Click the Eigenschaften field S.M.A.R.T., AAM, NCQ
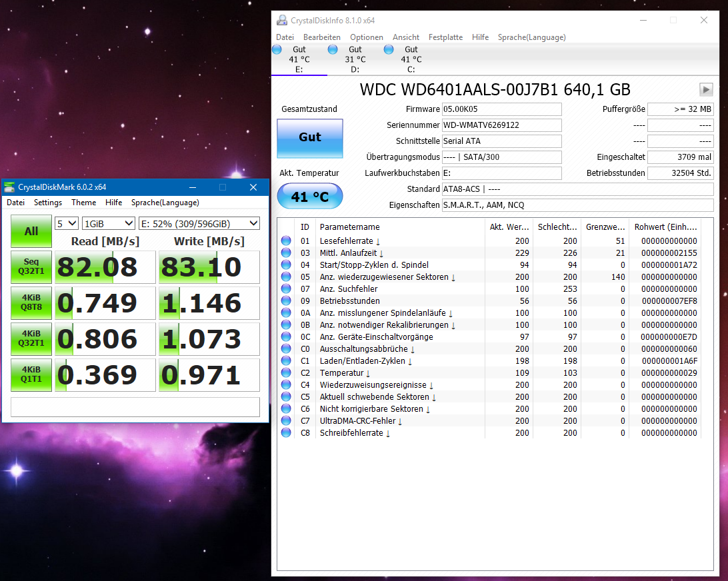 (x=577, y=205)
